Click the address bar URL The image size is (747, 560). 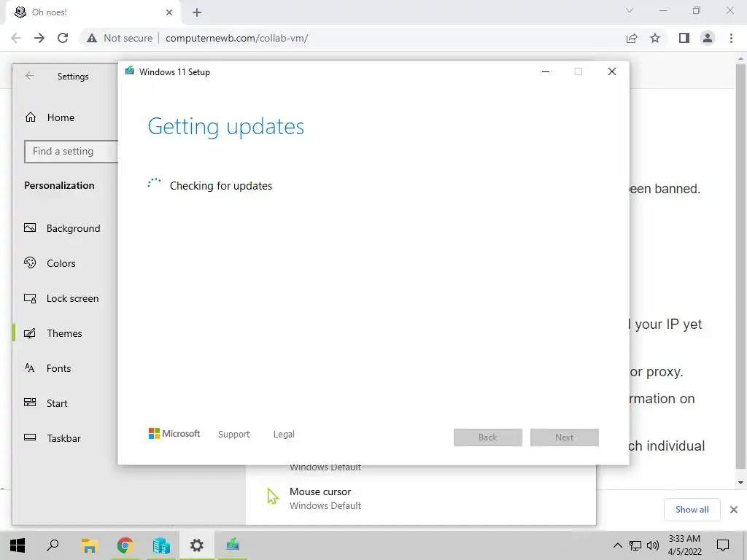pyautogui.click(x=237, y=38)
